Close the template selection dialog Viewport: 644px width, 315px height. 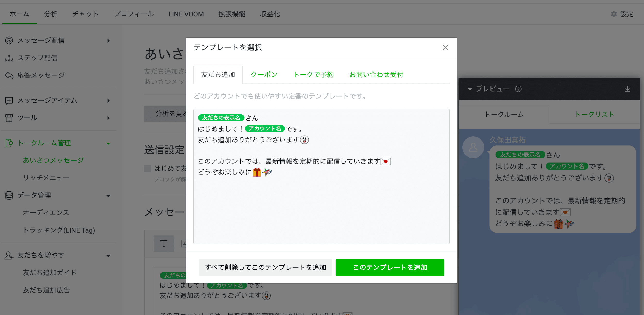(x=445, y=48)
